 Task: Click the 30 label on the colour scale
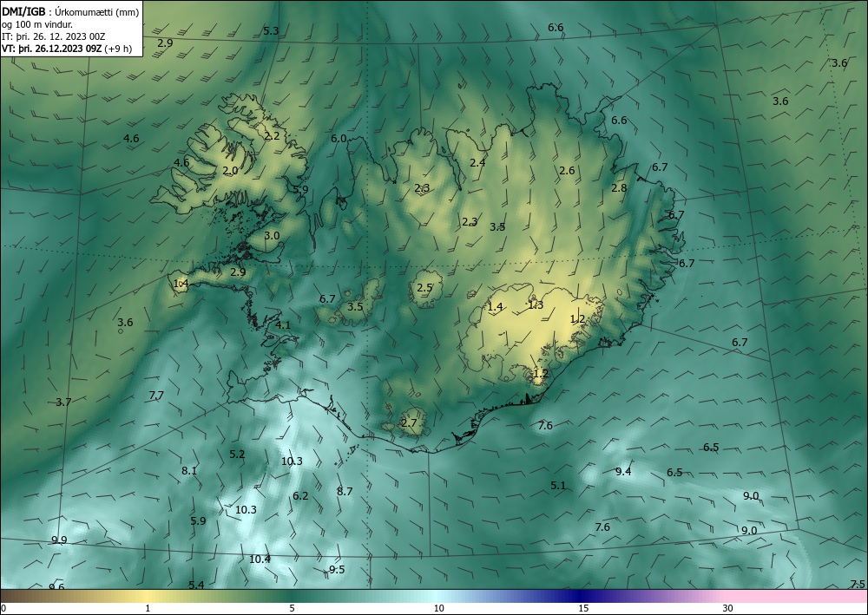728,609
